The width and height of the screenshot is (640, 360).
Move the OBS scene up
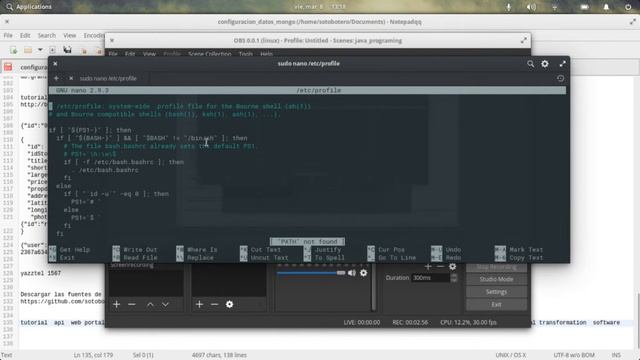150,304
